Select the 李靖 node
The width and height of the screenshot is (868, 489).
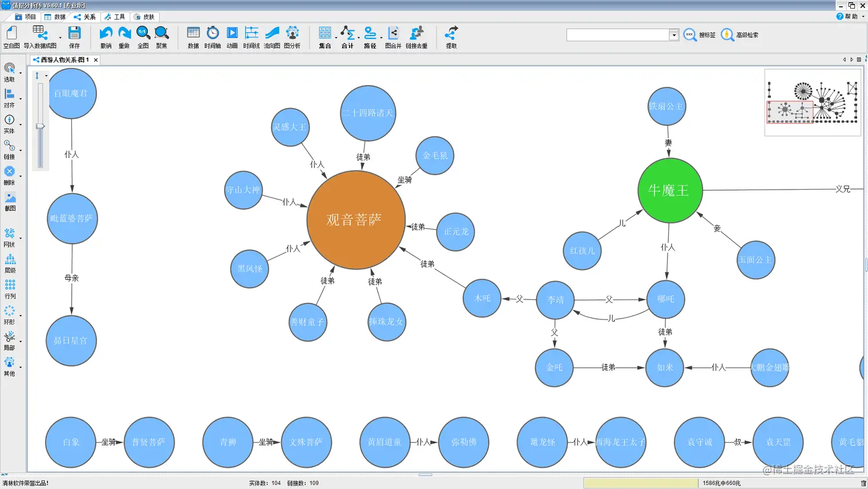point(555,300)
